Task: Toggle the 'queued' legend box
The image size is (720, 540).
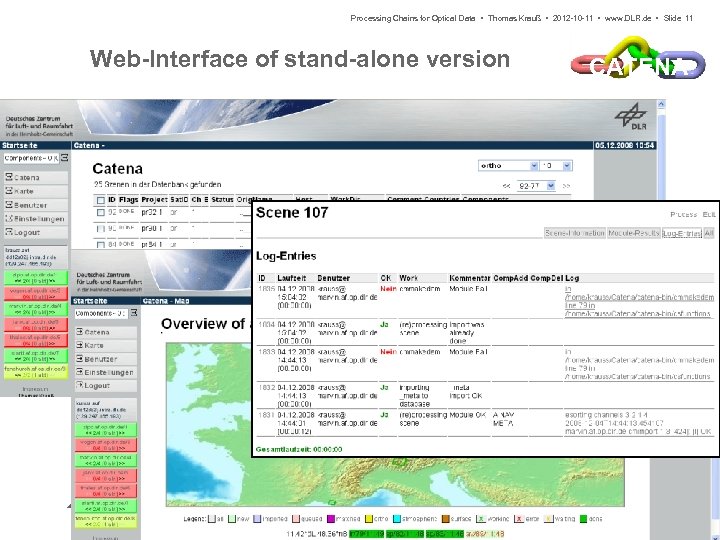Action: [x=296, y=519]
